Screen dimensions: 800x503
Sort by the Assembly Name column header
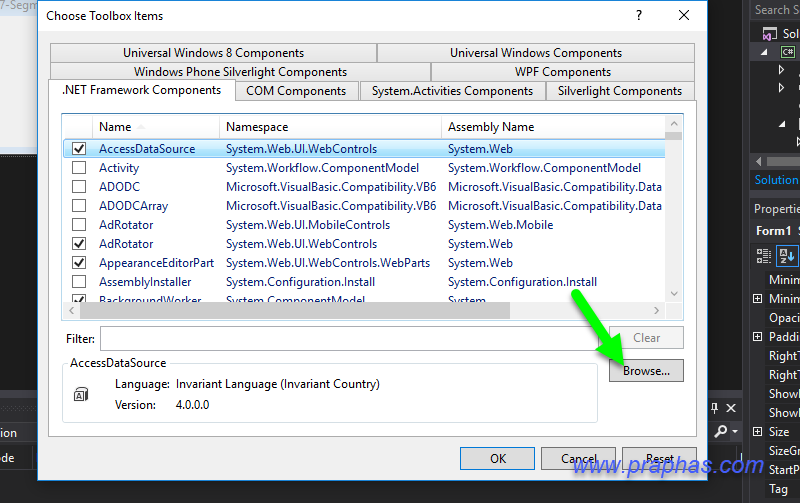(553, 127)
